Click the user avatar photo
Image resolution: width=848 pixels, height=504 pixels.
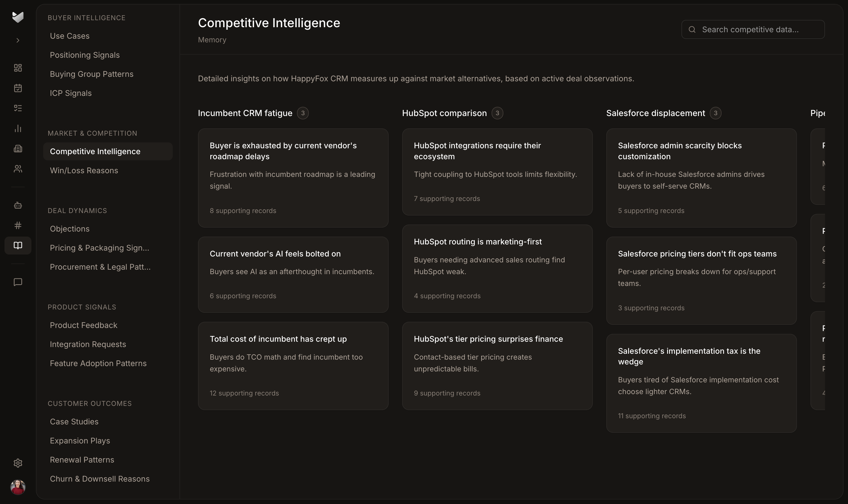pos(18,487)
